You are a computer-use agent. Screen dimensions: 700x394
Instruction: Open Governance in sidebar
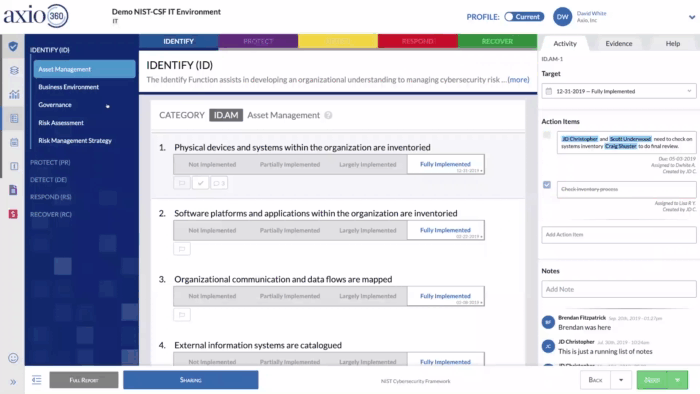55,105
